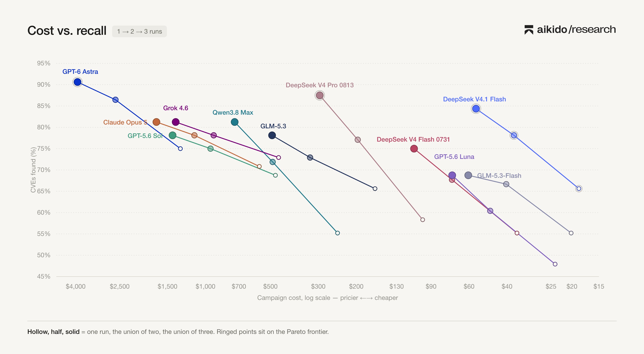Click the GPT-6 Astra series label
The image size is (644, 354).
pyautogui.click(x=80, y=72)
